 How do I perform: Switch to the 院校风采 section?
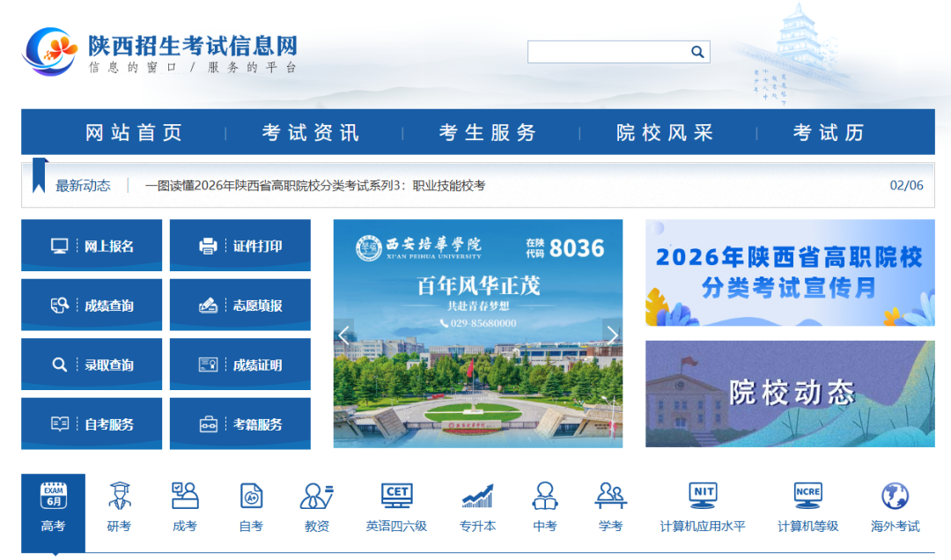tap(662, 132)
